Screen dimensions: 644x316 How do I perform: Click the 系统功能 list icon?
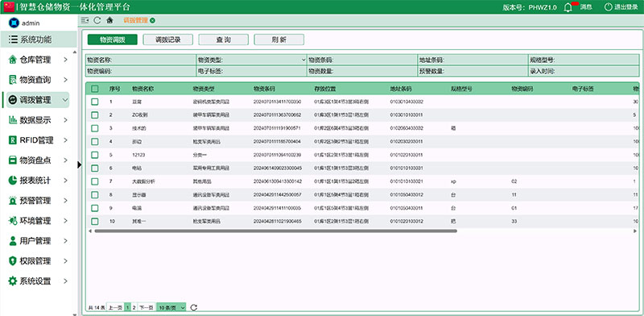(x=14, y=39)
